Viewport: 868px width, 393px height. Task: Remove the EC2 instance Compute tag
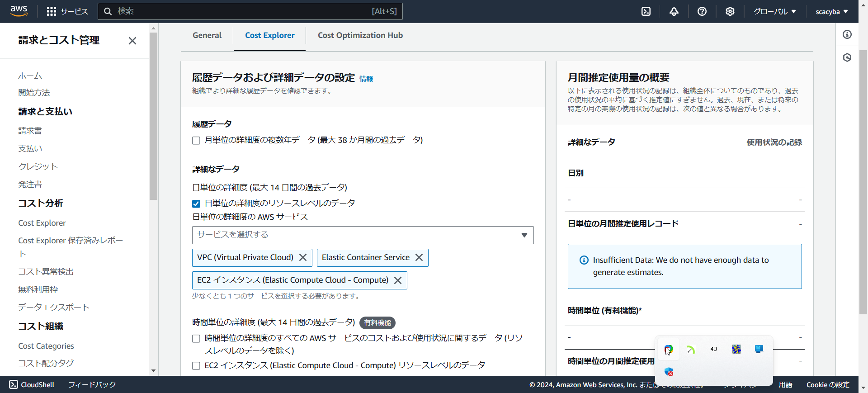pos(398,280)
